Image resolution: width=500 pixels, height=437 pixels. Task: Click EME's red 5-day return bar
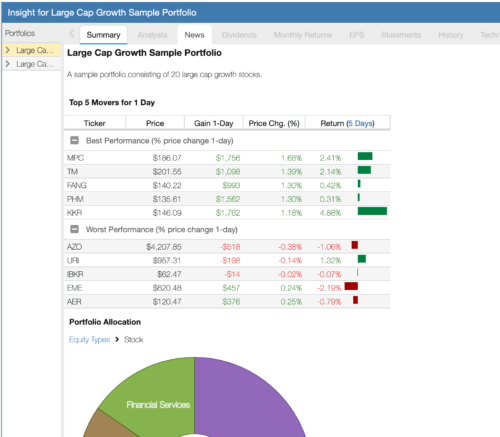351,286
